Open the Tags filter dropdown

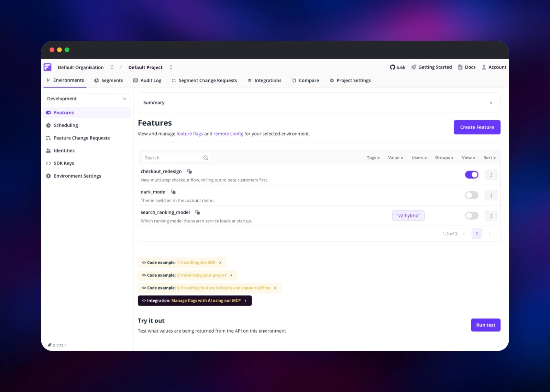pos(373,158)
